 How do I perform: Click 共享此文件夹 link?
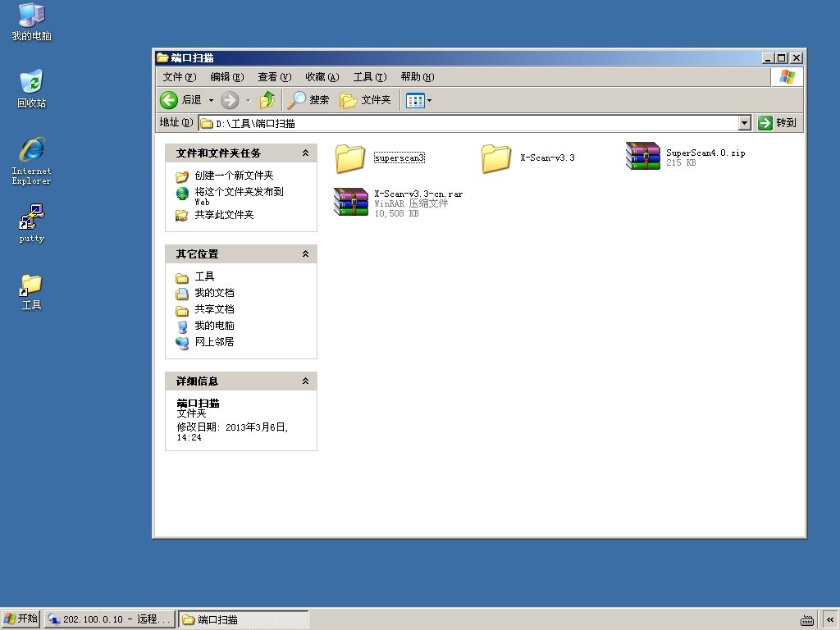point(224,215)
